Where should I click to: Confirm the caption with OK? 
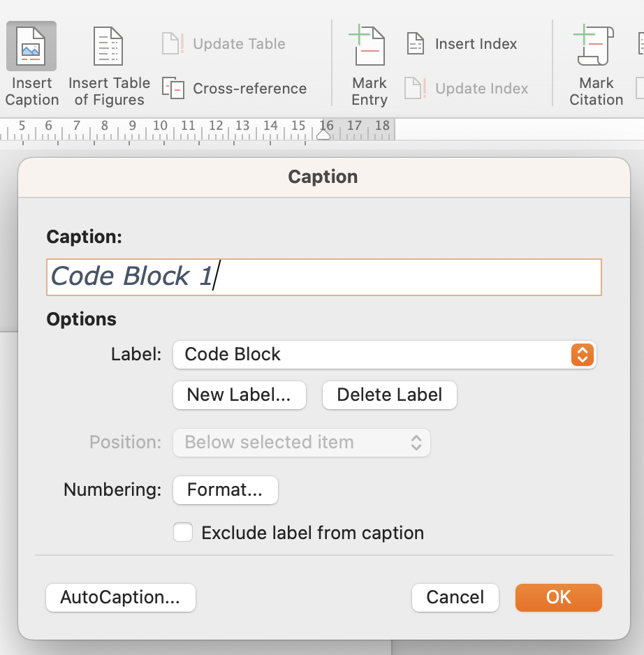tap(558, 597)
